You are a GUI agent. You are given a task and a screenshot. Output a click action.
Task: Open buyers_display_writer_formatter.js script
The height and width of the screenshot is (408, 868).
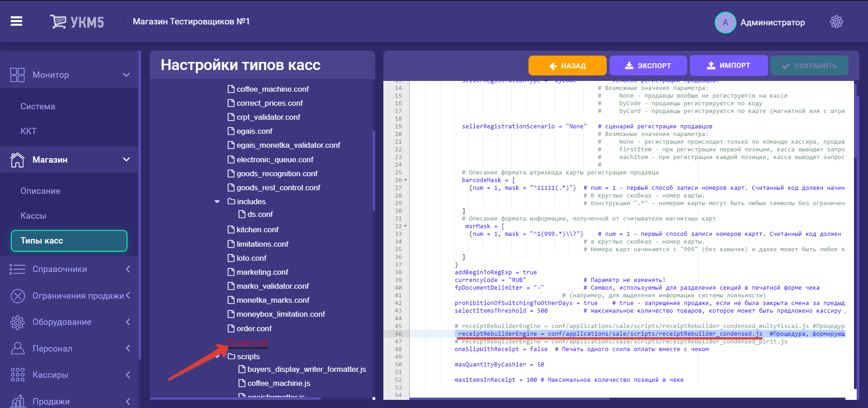click(307, 369)
